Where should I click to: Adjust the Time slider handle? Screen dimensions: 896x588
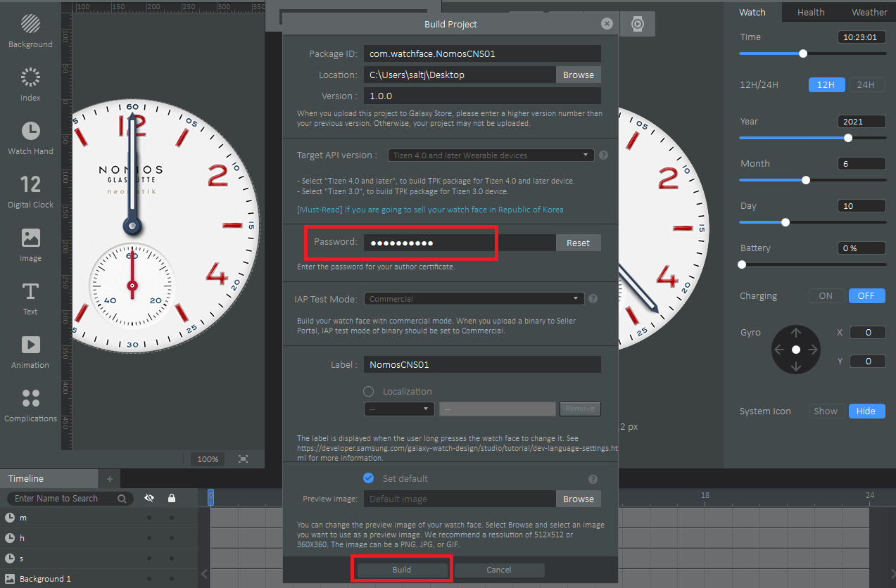[803, 53]
